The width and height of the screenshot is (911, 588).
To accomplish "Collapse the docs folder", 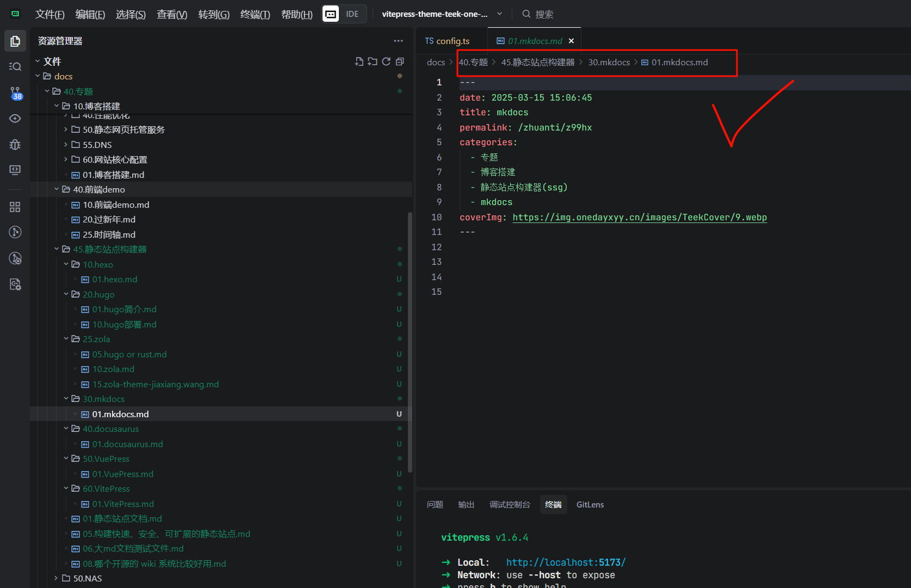I will click(x=38, y=76).
